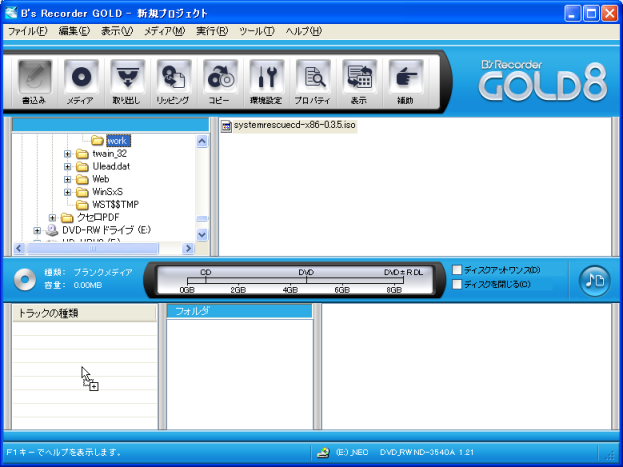Click the drive icon in status bar

[323, 452]
